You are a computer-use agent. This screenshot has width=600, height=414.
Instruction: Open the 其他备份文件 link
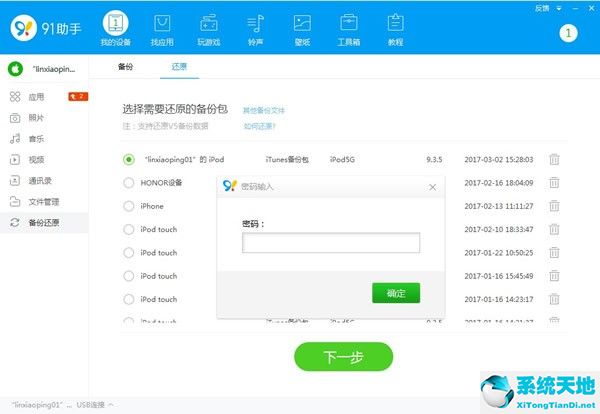pos(264,111)
